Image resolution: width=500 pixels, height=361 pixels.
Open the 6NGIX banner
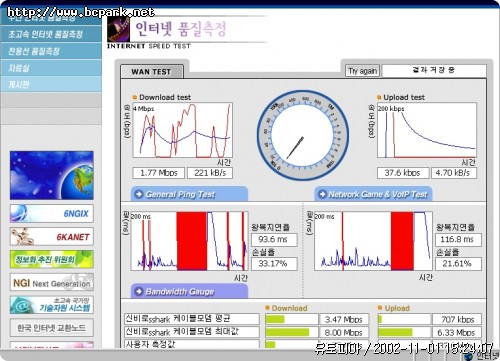52,214
